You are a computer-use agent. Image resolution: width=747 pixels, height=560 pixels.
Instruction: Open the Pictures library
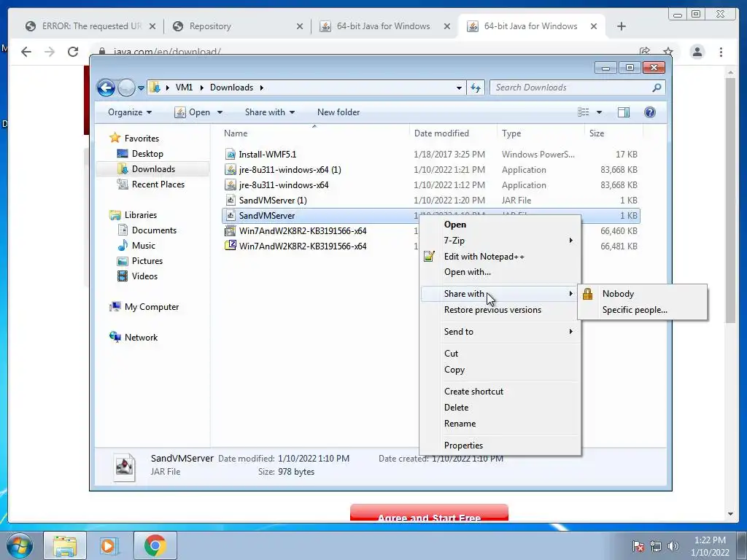tap(147, 261)
